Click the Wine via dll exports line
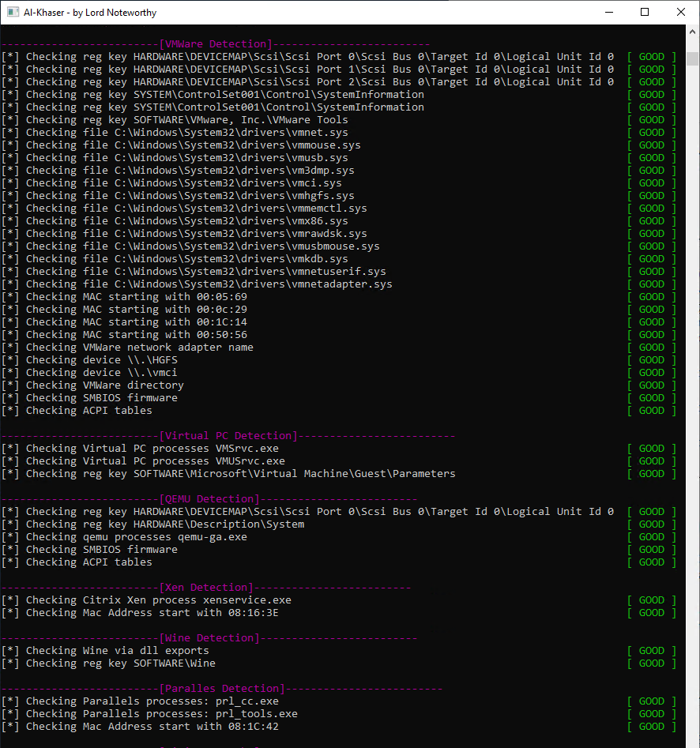 (105, 651)
